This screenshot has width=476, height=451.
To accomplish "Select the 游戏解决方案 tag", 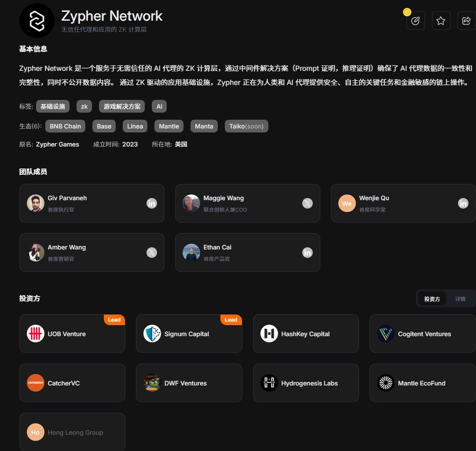I will (122, 106).
